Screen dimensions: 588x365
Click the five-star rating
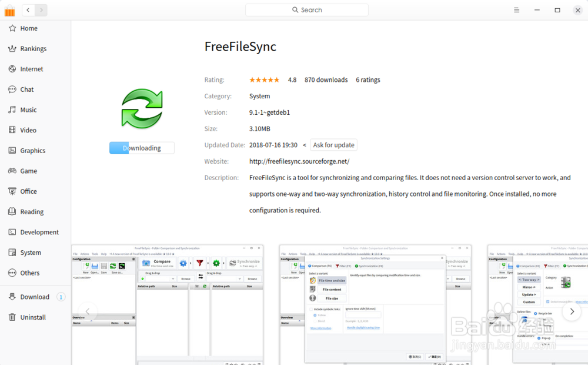point(265,79)
